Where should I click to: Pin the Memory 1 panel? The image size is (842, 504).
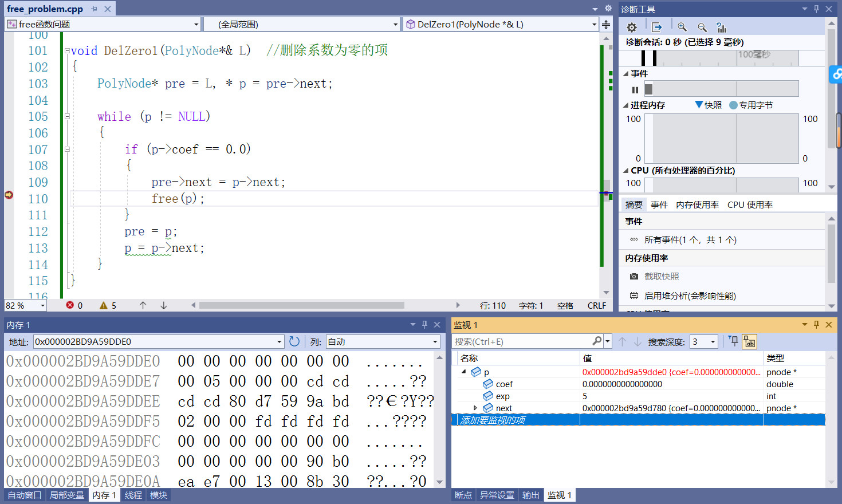tap(424, 324)
